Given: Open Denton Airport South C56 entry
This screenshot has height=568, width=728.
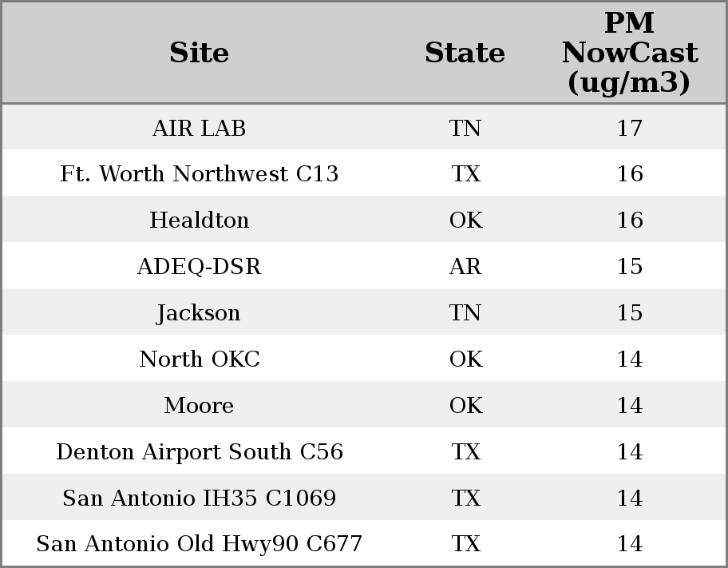Looking at the screenshot, I should 199,452.
